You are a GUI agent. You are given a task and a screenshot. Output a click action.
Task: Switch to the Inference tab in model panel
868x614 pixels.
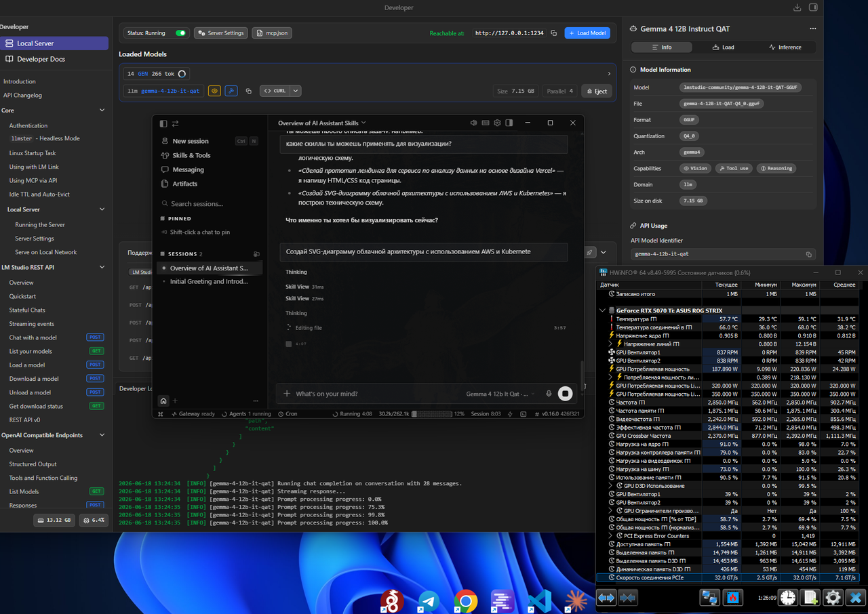pyautogui.click(x=785, y=47)
